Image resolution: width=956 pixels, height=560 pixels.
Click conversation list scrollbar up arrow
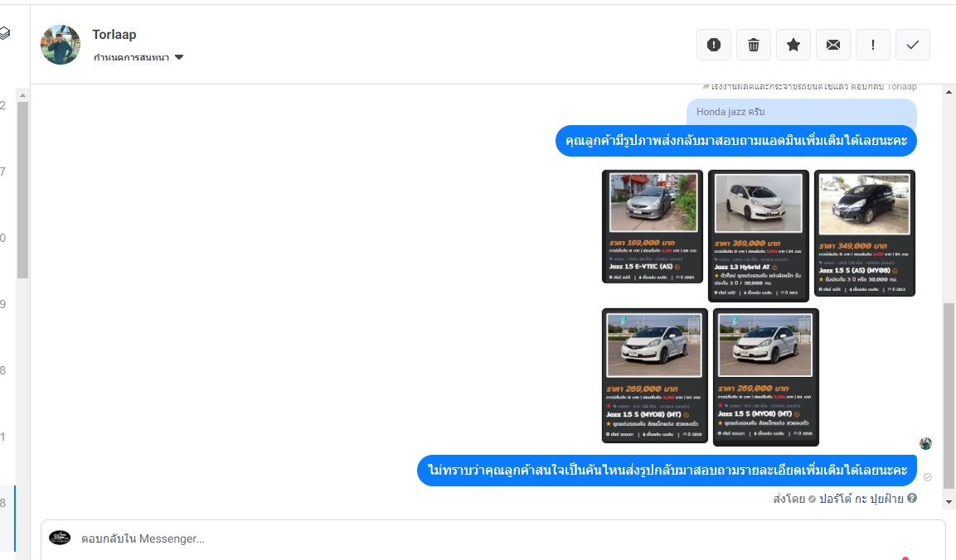pos(22,95)
